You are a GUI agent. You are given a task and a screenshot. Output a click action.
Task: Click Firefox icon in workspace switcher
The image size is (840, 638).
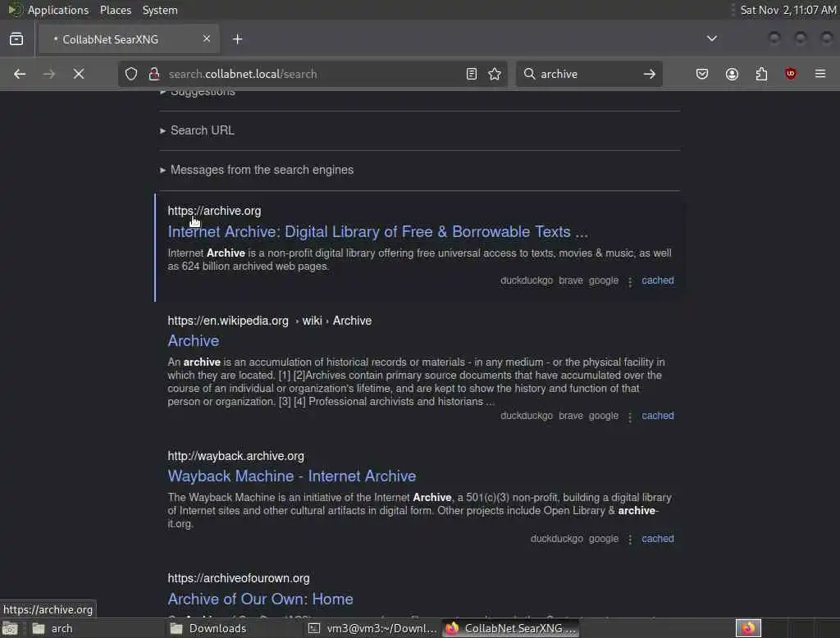(x=748, y=628)
